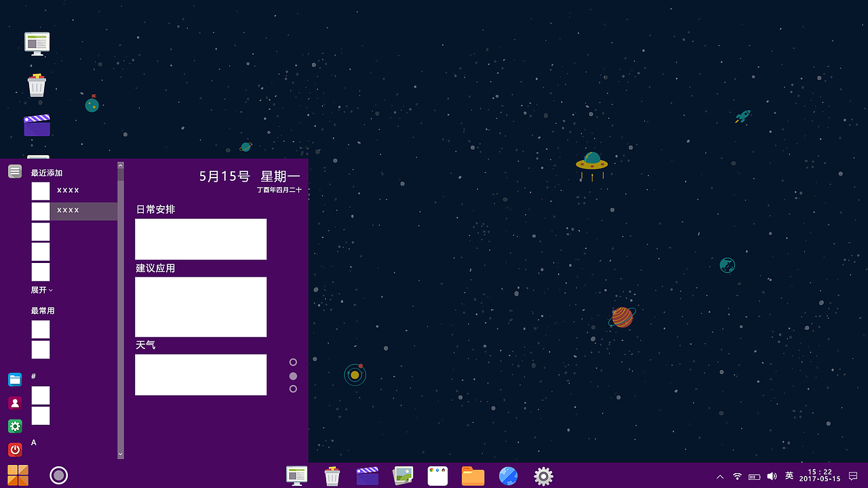
Task: Select the bottom page indicator dot
Action: tap(292, 388)
